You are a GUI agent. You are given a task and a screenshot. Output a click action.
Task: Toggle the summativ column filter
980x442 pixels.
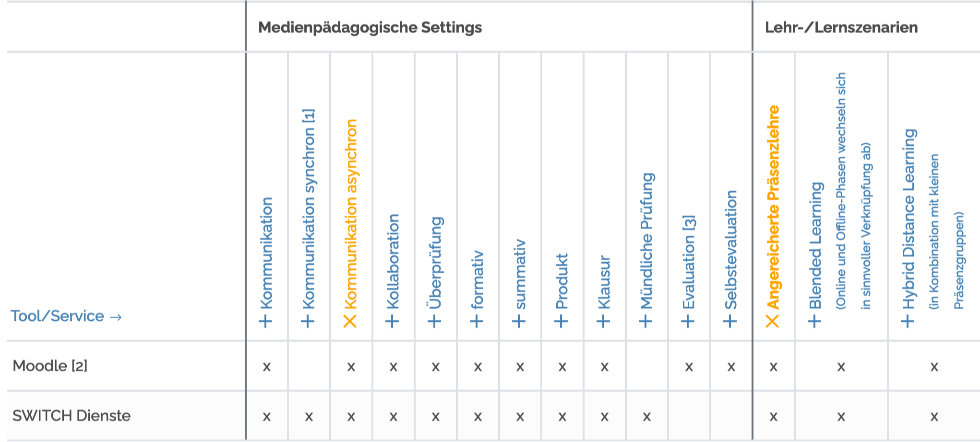pyautogui.click(x=519, y=321)
